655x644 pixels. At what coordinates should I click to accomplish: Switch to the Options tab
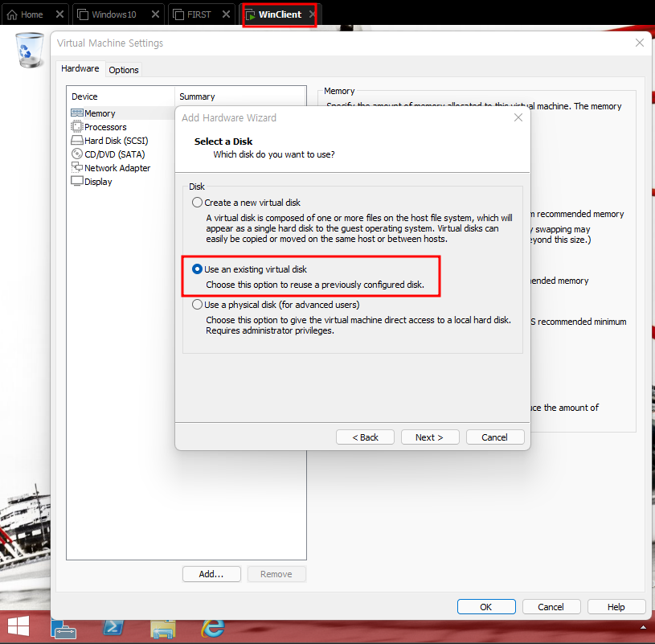pos(123,70)
